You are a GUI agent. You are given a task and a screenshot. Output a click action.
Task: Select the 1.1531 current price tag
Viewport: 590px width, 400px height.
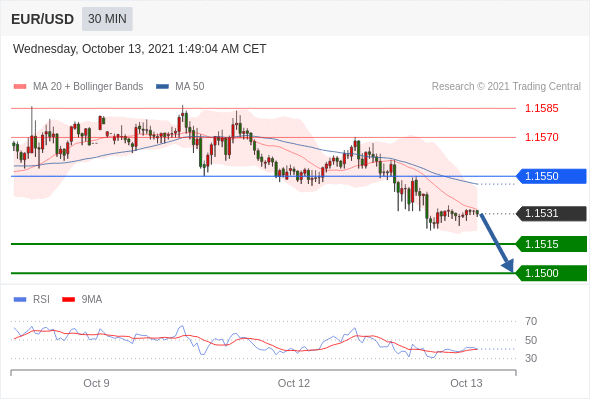551,213
